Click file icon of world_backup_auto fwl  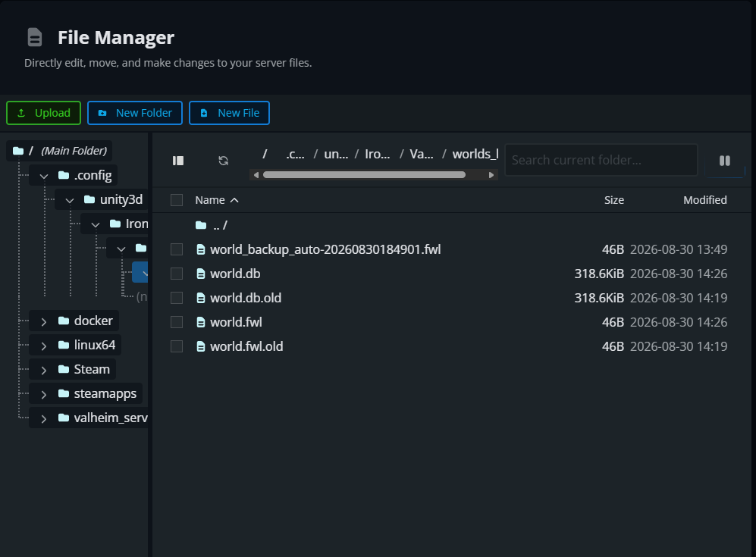[x=201, y=249]
